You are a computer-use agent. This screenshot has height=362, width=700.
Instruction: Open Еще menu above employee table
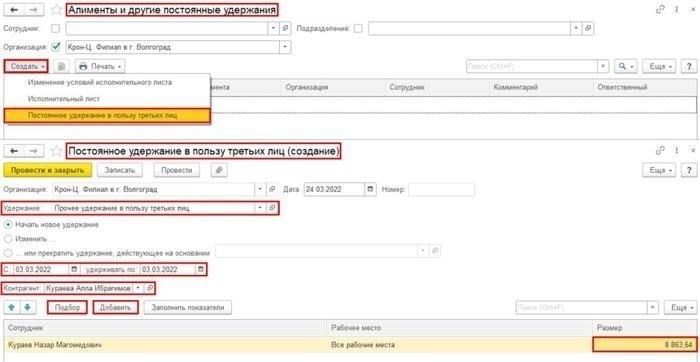[x=680, y=308]
